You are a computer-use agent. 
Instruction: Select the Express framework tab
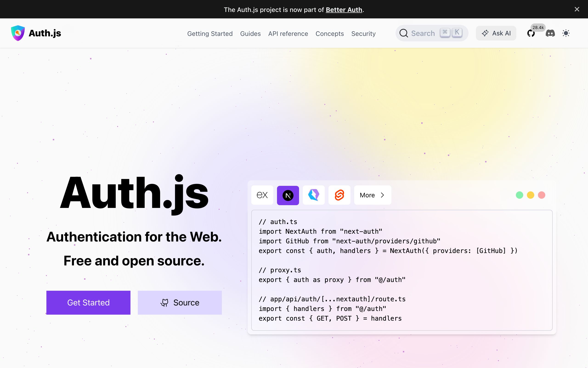click(x=262, y=195)
